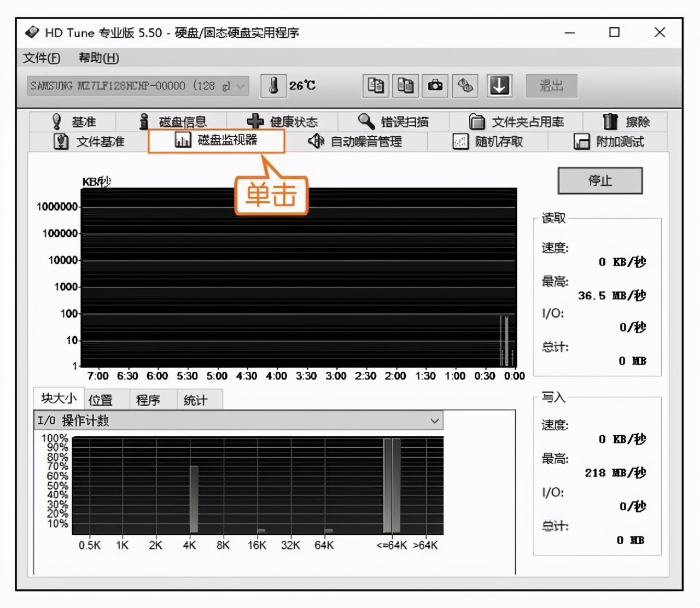Switch to the 磁盘信息 tab
The image size is (700, 608).
[x=173, y=121]
